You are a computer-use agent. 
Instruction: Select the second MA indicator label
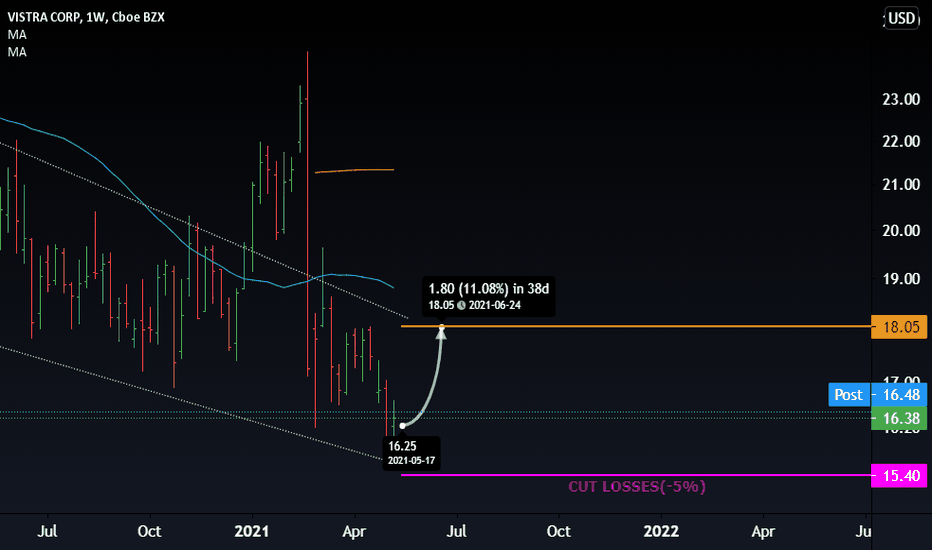(17, 52)
